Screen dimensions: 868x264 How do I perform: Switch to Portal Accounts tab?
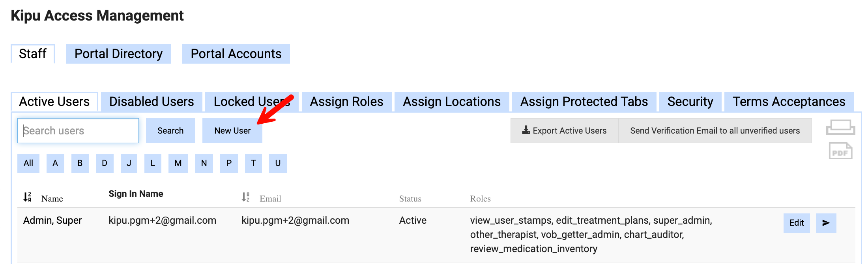(236, 54)
